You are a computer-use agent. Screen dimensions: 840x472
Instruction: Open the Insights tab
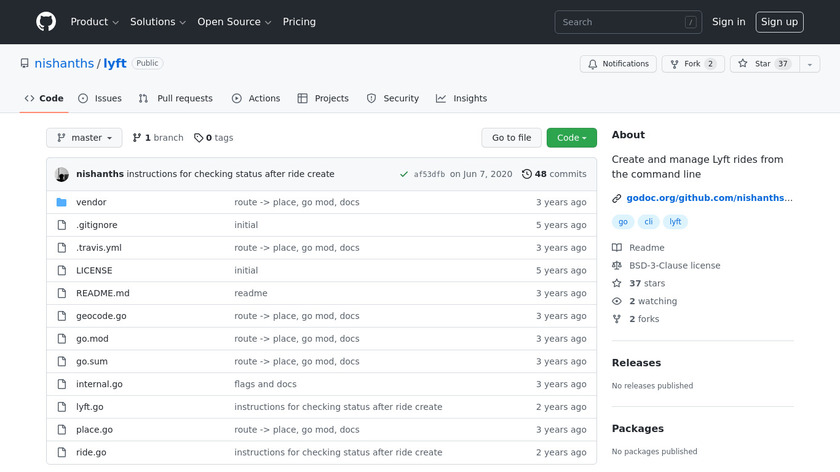pos(461,98)
